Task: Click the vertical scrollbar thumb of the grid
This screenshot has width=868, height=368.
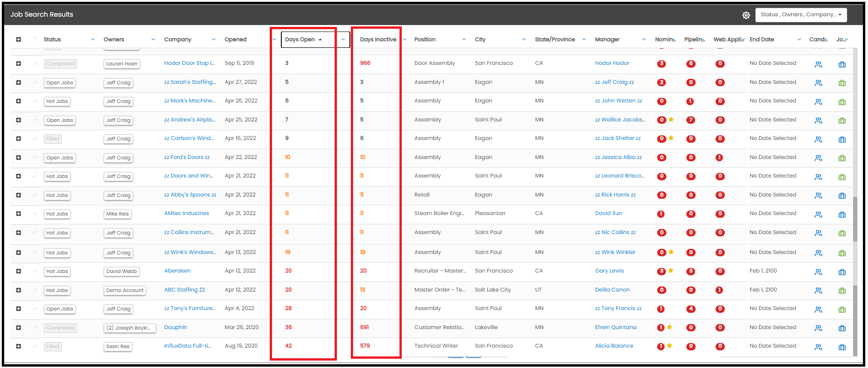Action: coord(855,219)
